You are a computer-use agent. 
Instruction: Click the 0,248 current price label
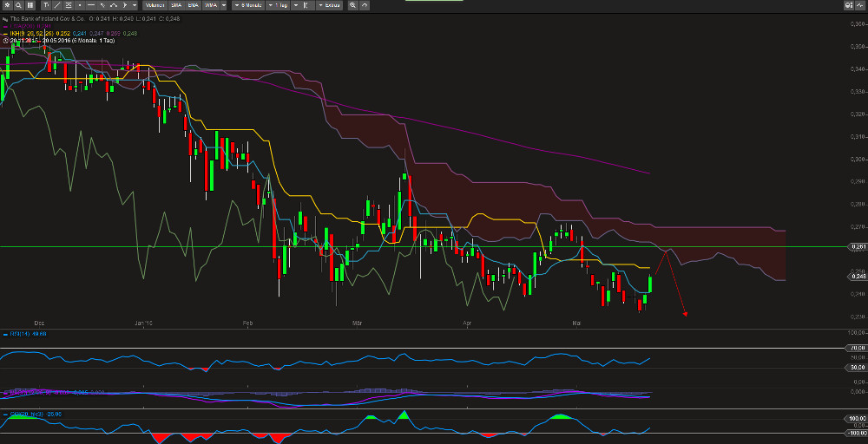tap(858, 277)
